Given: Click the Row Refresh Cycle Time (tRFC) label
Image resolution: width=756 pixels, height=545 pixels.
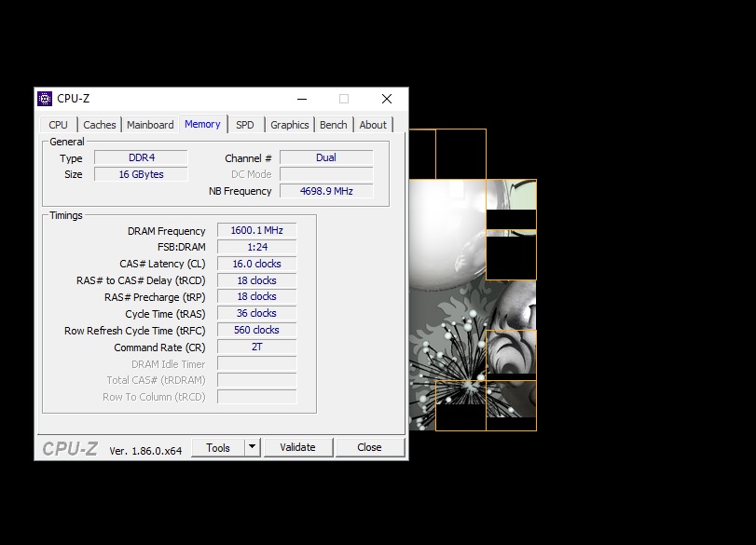Looking at the screenshot, I should (134, 331).
